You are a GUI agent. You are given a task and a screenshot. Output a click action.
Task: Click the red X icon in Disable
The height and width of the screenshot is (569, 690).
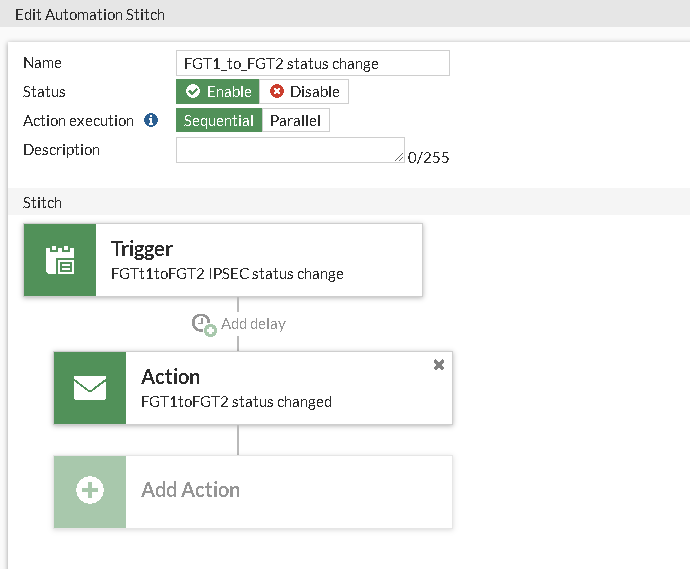point(277,92)
